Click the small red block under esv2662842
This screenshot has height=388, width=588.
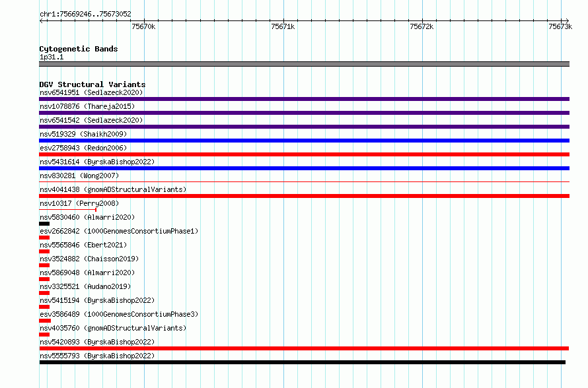point(44,238)
